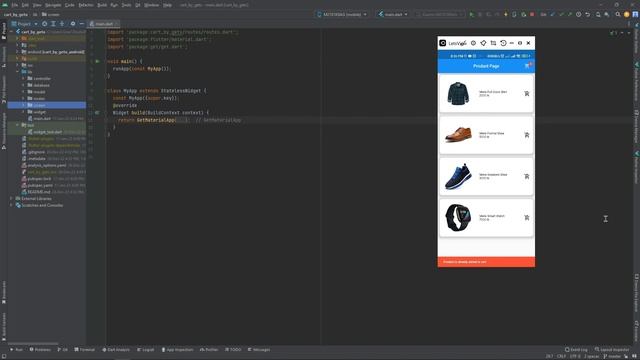Click the Expand All icon in Project panel
Viewport: 640px width, 360px height.
click(x=53, y=24)
